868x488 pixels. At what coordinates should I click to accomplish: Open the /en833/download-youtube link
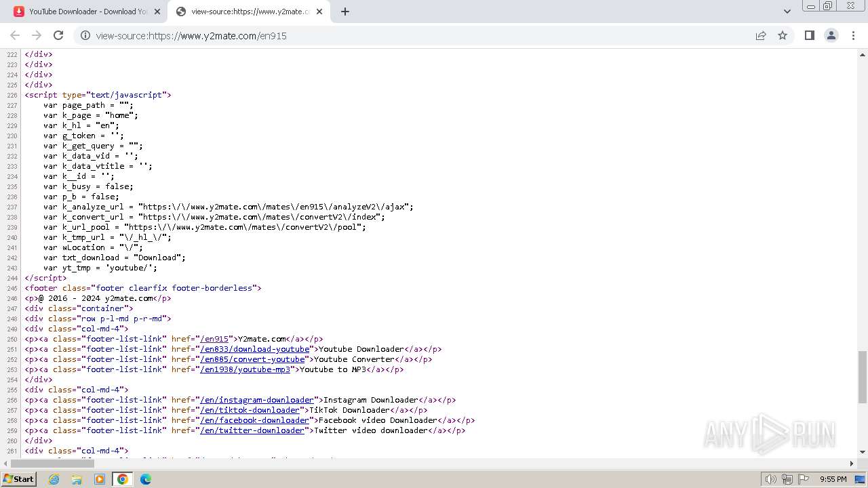[x=254, y=349]
